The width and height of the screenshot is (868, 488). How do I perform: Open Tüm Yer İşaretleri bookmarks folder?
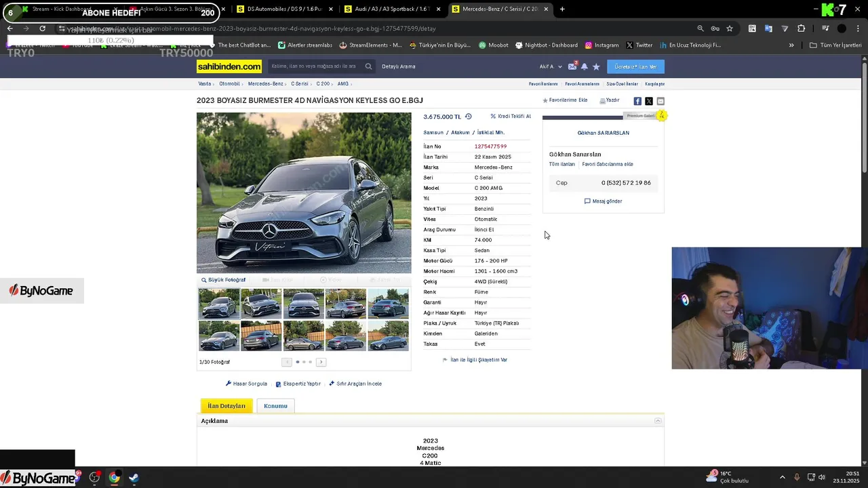point(835,45)
